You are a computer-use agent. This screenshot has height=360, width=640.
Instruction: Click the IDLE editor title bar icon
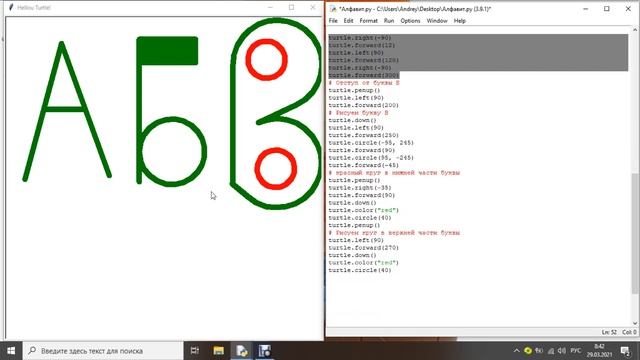(333, 9)
